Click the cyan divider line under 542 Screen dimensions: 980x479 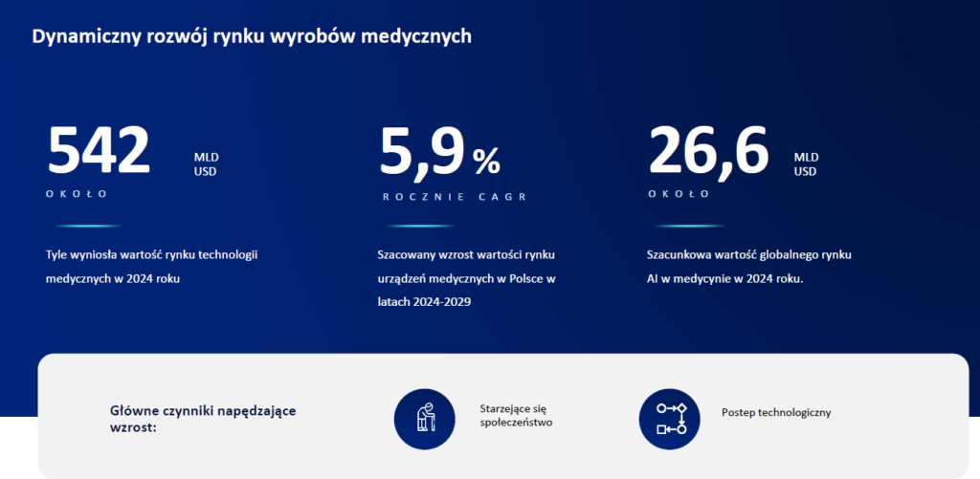tap(88, 227)
